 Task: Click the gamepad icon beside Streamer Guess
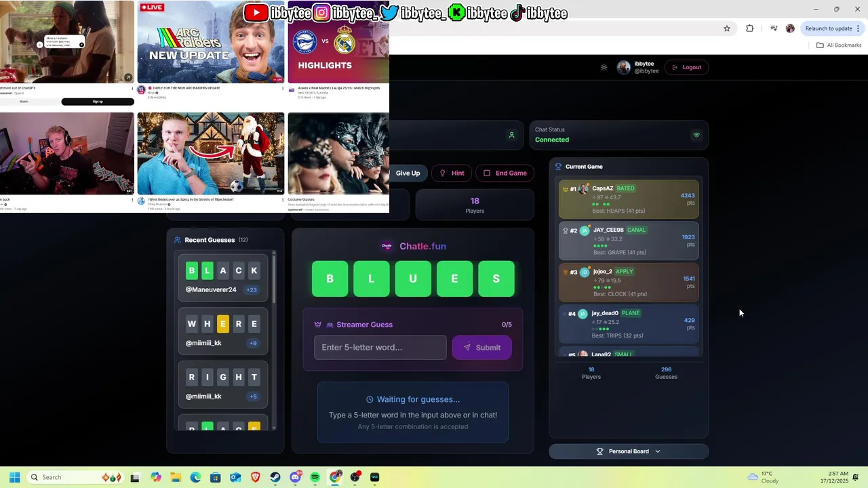click(x=330, y=325)
